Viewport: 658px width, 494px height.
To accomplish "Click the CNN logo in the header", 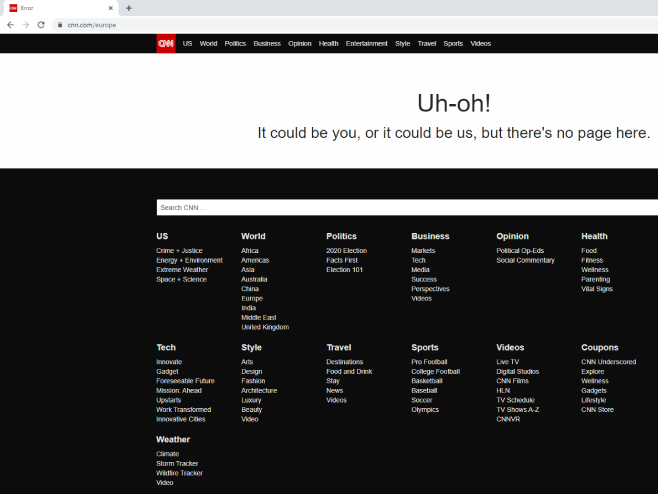I will click(166, 44).
